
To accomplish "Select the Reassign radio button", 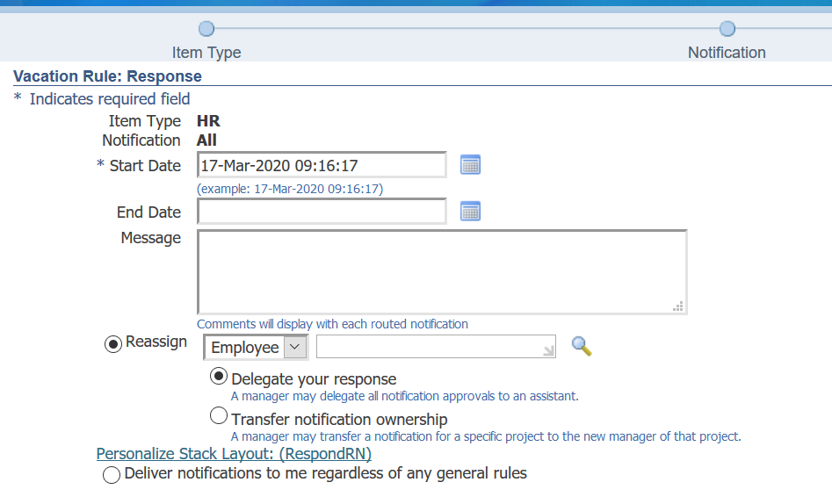I will coord(113,344).
